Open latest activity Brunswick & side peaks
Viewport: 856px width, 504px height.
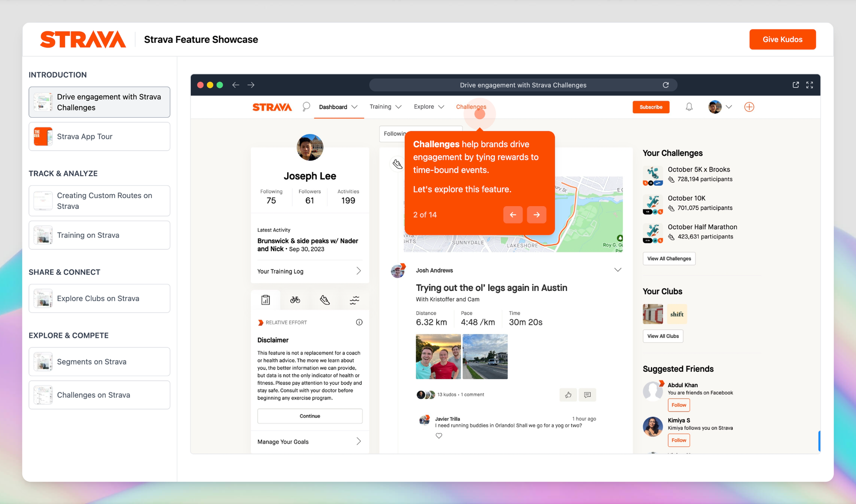pos(308,245)
